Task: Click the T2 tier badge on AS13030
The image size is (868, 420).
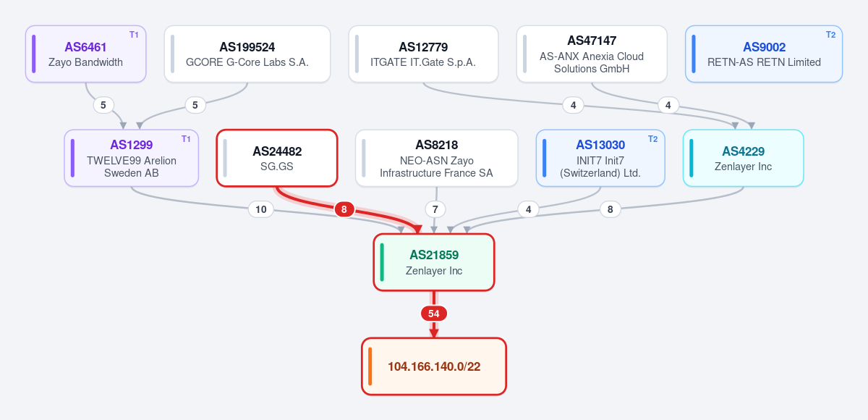Action: click(652, 139)
